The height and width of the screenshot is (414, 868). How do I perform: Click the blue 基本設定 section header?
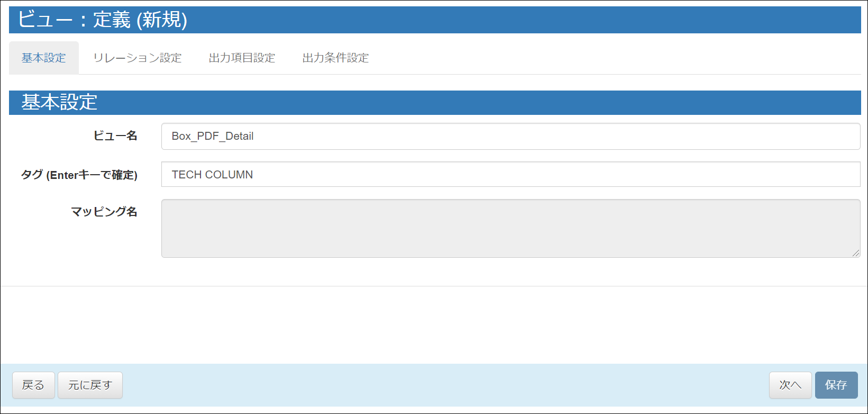pyautogui.click(x=59, y=102)
